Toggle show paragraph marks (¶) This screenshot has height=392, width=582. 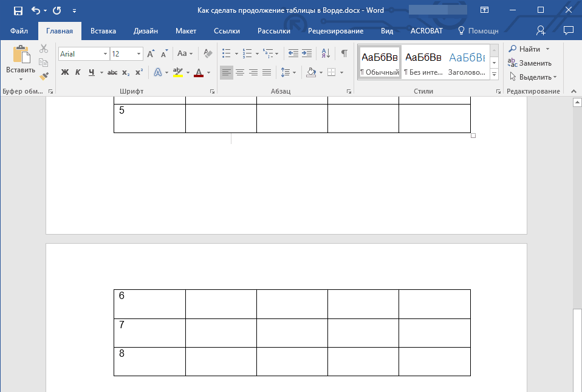[344, 53]
